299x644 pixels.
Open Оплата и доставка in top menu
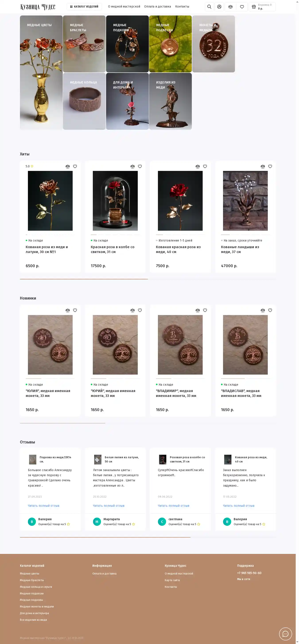[x=157, y=6]
